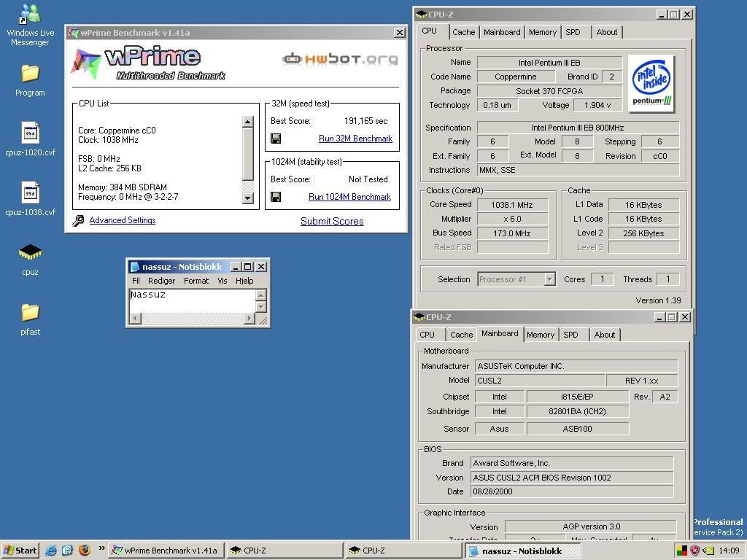Switch to Memory tab in lower CPU-Z window

coord(541,335)
